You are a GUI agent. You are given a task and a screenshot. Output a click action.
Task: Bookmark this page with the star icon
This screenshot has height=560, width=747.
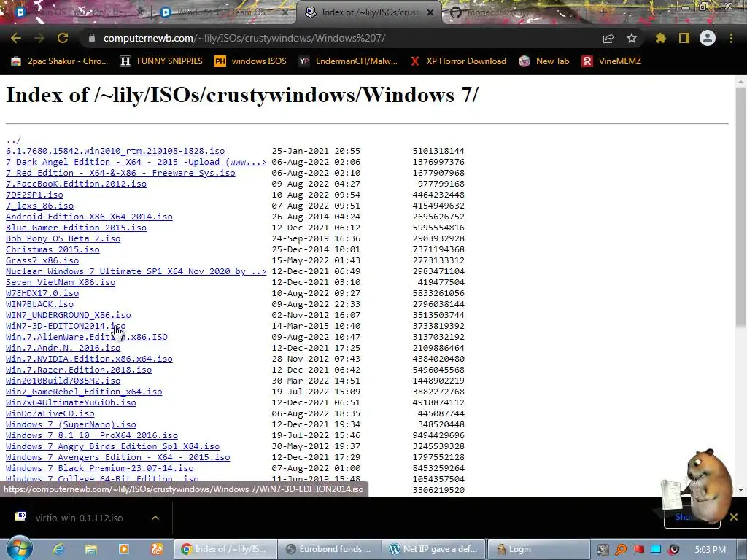click(632, 38)
